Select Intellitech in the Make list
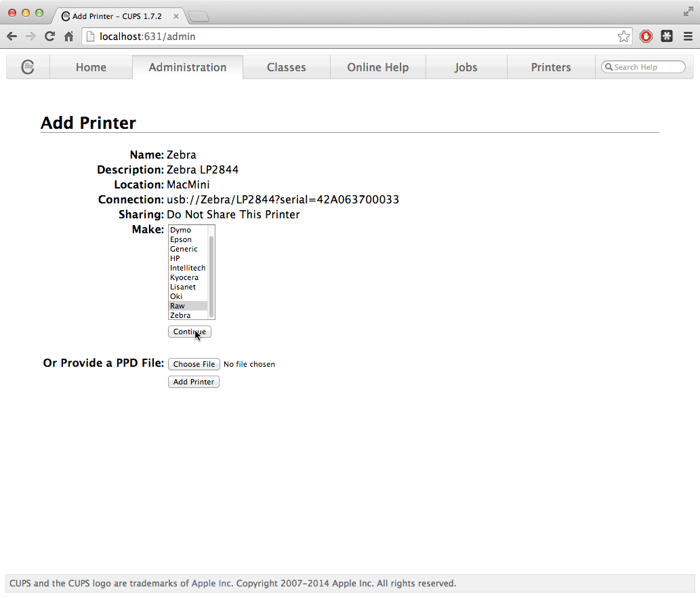This screenshot has height=598, width=700. tap(188, 268)
